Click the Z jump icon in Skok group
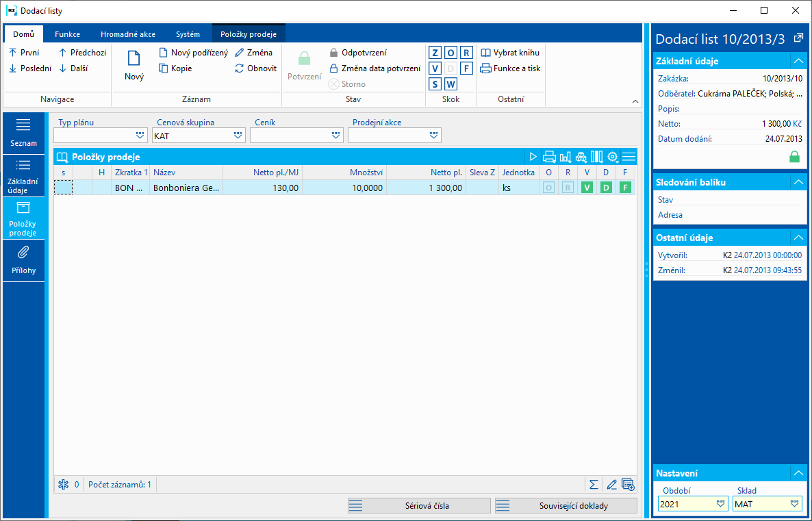Screen dimensions: 812x521 pos(435,52)
